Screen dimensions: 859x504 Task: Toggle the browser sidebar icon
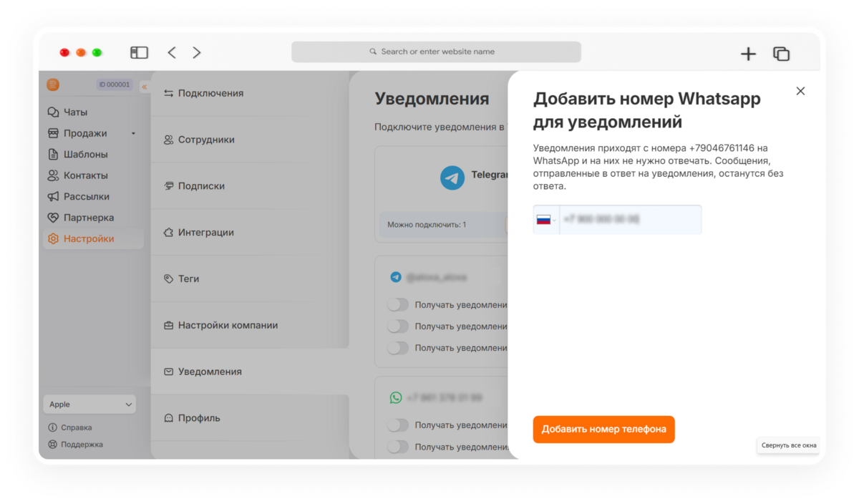pyautogui.click(x=139, y=52)
